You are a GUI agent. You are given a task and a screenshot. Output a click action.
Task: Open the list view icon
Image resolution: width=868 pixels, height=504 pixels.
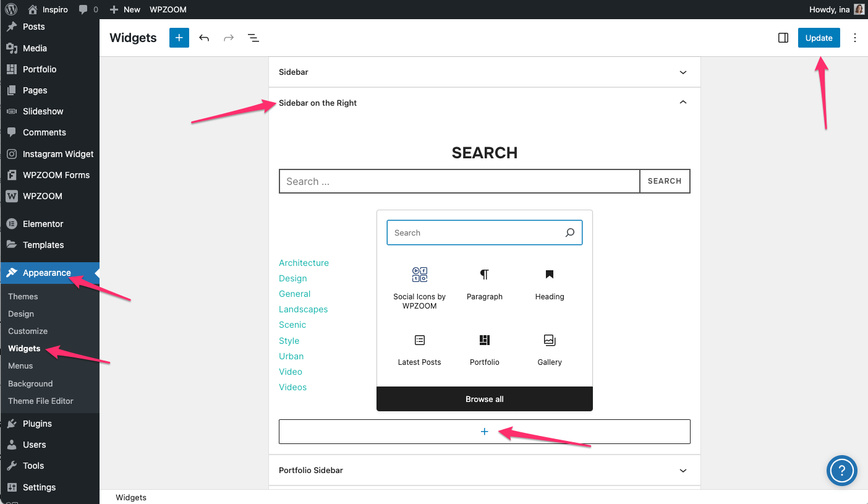click(x=253, y=38)
